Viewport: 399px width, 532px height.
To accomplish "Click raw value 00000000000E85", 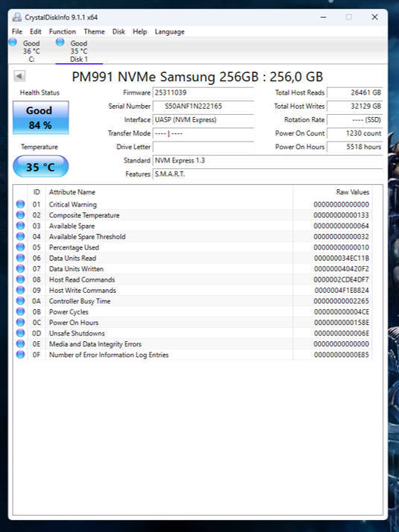I will (342, 355).
